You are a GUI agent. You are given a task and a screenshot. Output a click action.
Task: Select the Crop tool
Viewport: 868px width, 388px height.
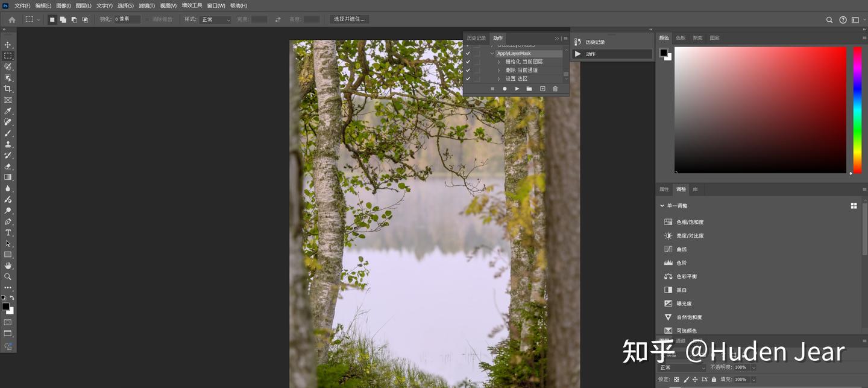[x=8, y=89]
